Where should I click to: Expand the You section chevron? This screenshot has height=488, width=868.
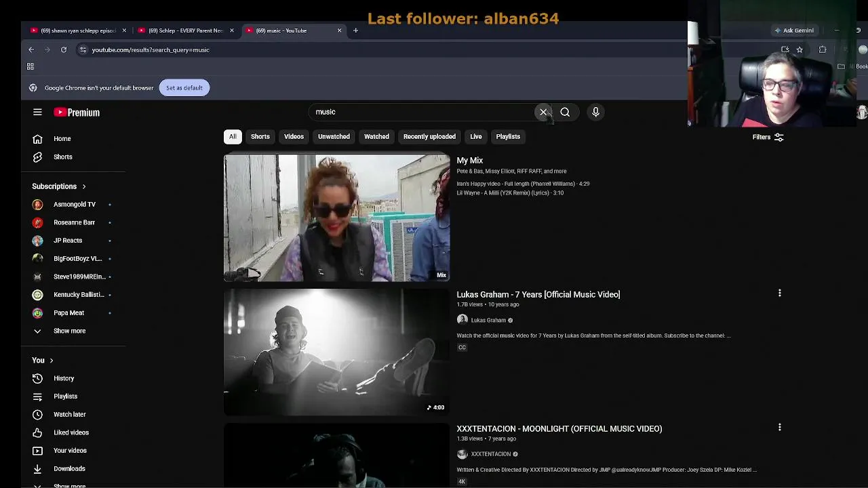click(51, 361)
